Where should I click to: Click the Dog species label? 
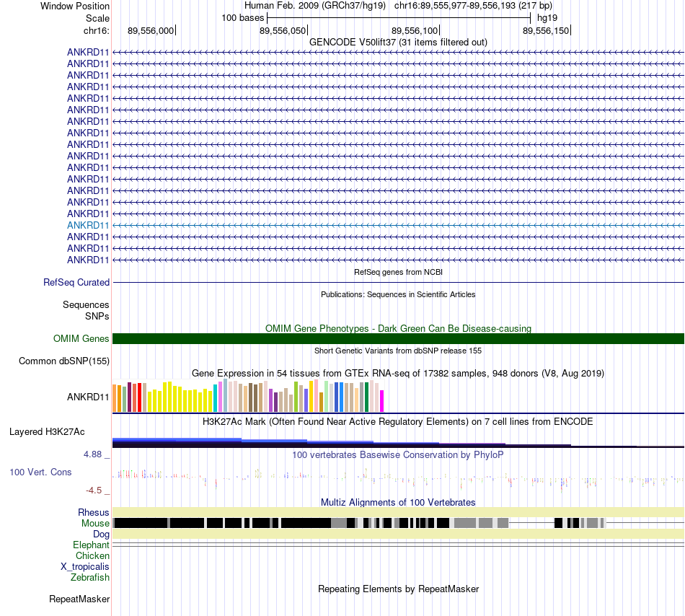(x=101, y=534)
